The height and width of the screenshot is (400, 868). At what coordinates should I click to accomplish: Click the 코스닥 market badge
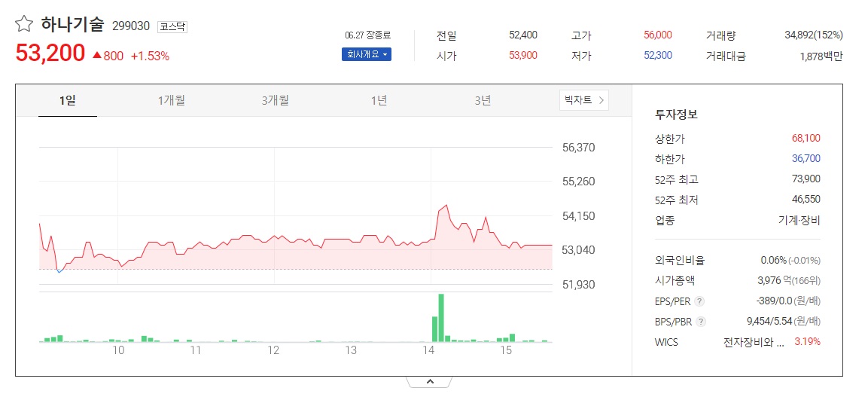[x=172, y=26]
